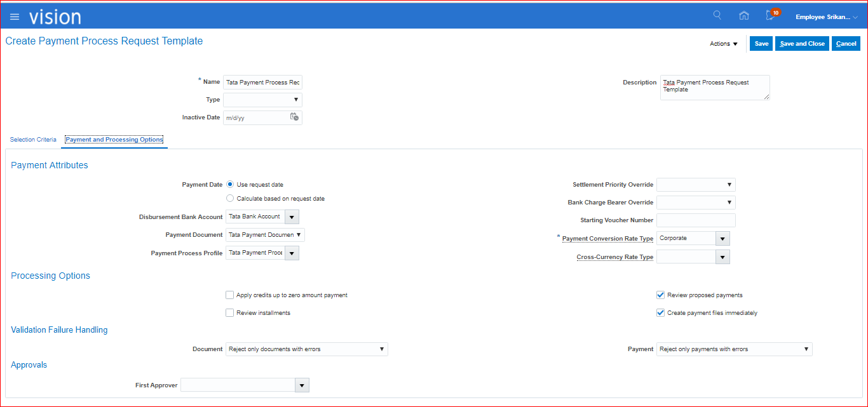Image resolution: width=868 pixels, height=407 pixels.
Task: Select the Use request date radio button
Action: [230, 185]
